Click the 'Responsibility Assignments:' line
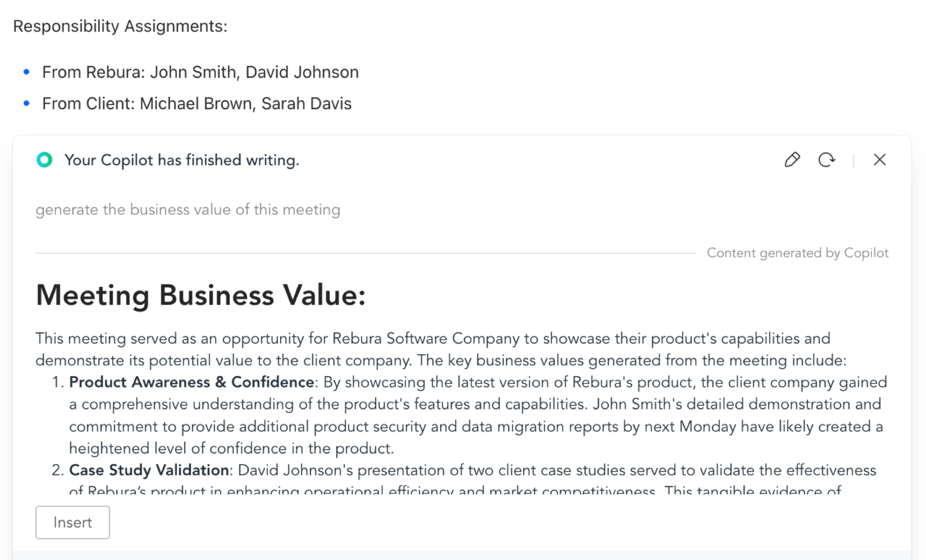926x560 pixels. (120, 26)
